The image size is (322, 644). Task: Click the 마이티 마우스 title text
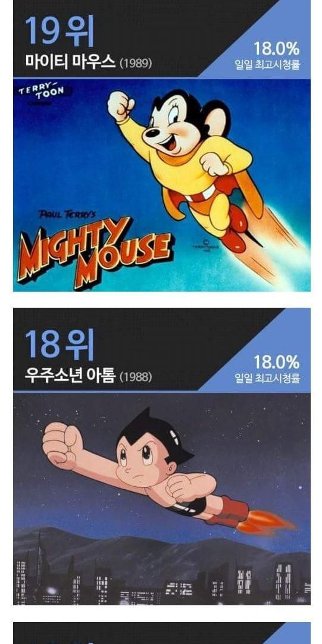pyautogui.click(x=70, y=62)
